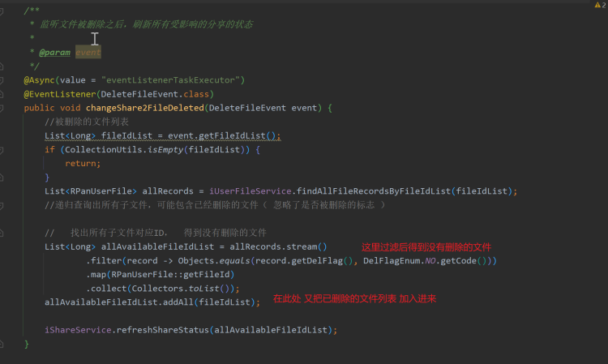Click the isEmpty method call
This screenshot has width=608, height=364.
pyautogui.click(x=165, y=150)
